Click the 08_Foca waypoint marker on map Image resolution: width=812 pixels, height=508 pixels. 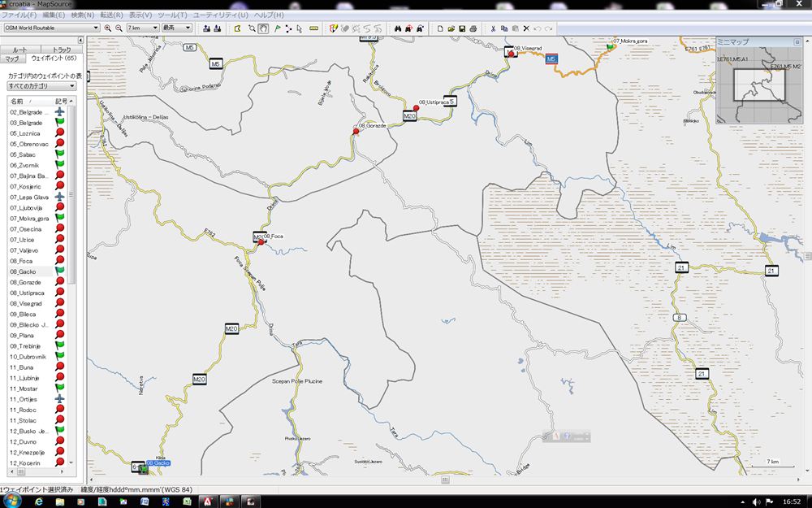pyautogui.click(x=261, y=241)
